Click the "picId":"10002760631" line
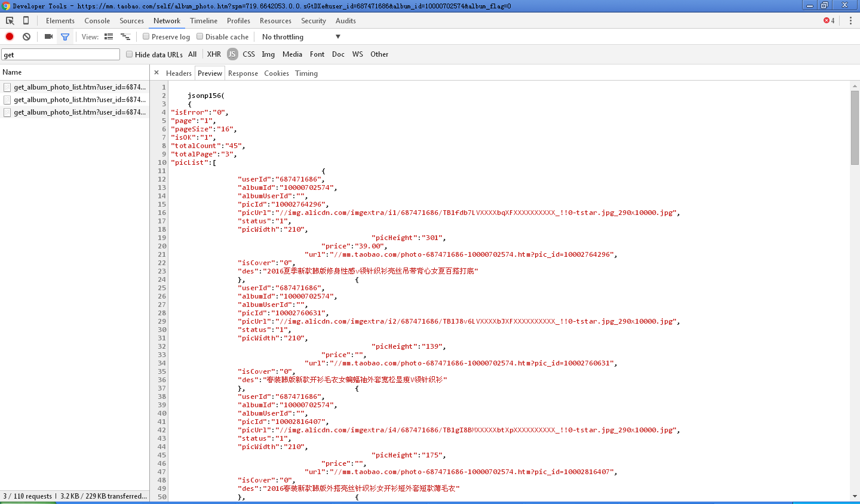Screen dimensions: 860x504 283,313
